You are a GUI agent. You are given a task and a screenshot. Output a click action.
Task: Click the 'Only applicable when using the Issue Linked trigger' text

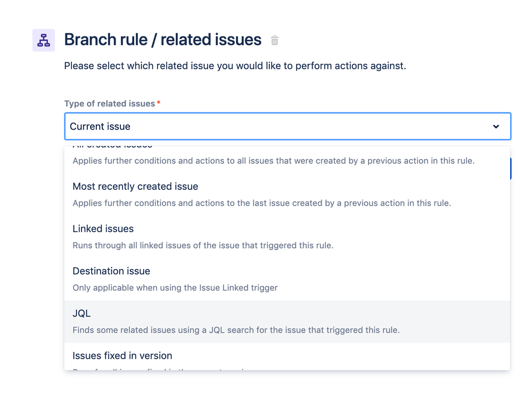(x=175, y=287)
